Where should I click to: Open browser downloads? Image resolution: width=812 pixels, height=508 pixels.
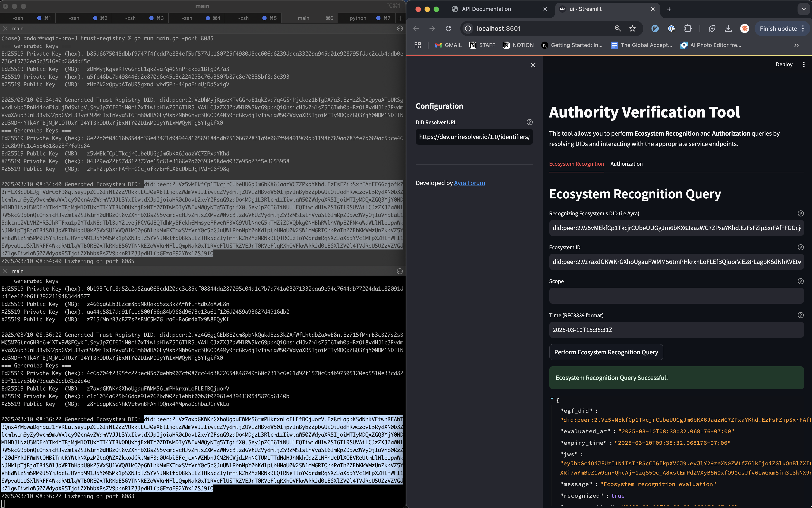point(728,28)
